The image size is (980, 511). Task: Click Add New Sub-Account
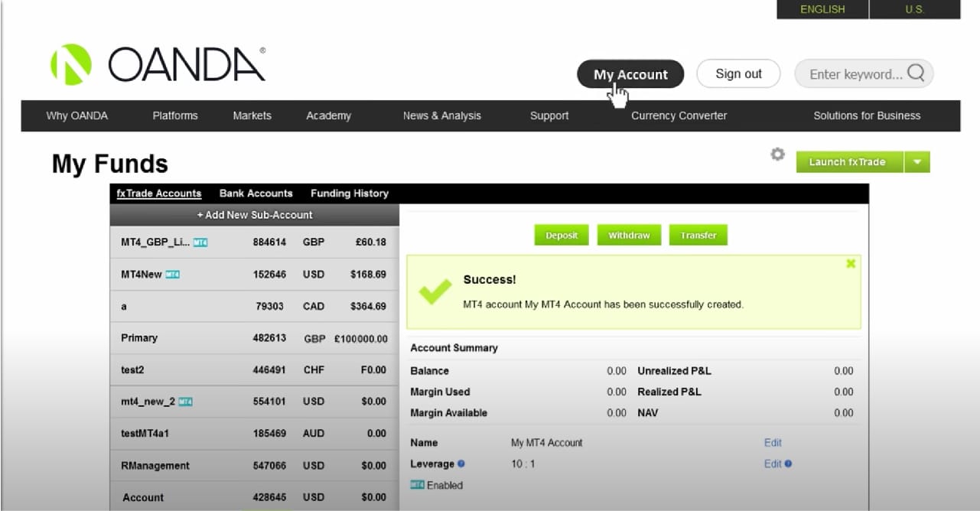[255, 215]
